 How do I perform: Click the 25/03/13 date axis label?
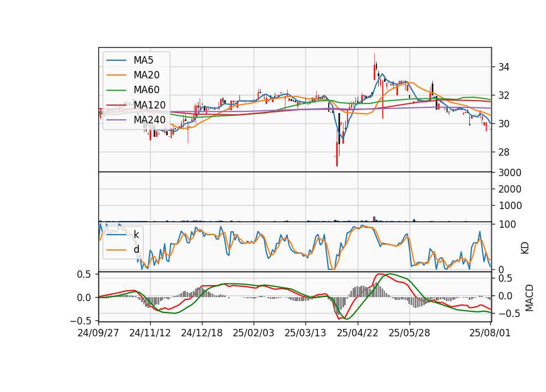pyautogui.click(x=305, y=333)
